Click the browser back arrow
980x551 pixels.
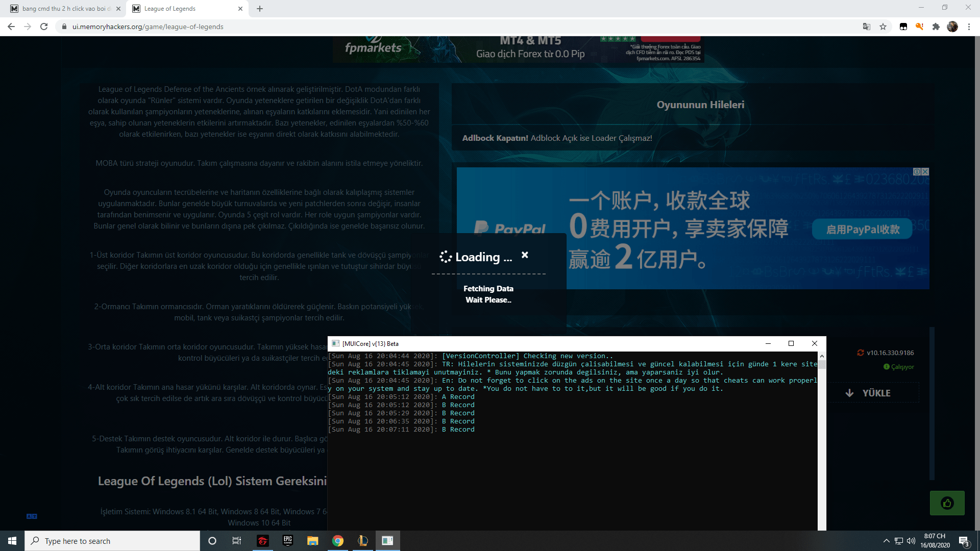[11, 27]
